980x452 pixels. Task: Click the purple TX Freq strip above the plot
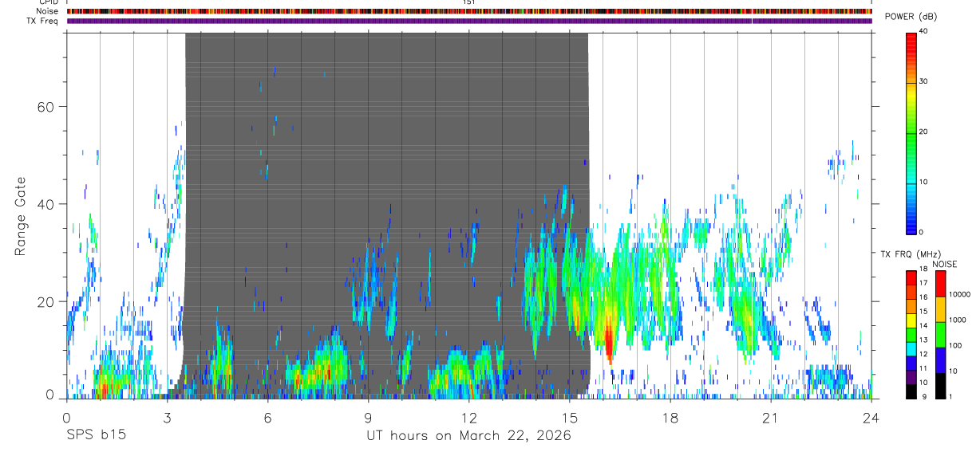pyautogui.click(x=469, y=21)
